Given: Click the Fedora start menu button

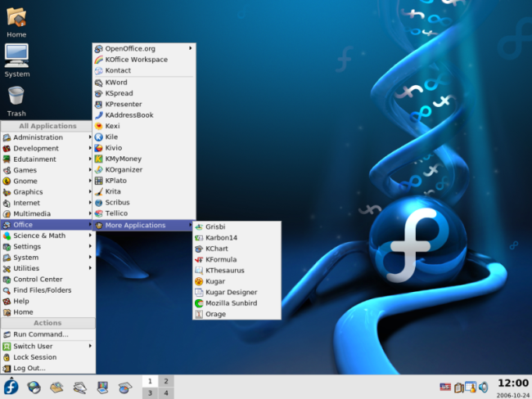Looking at the screenshot, I should tap(11, 387).
